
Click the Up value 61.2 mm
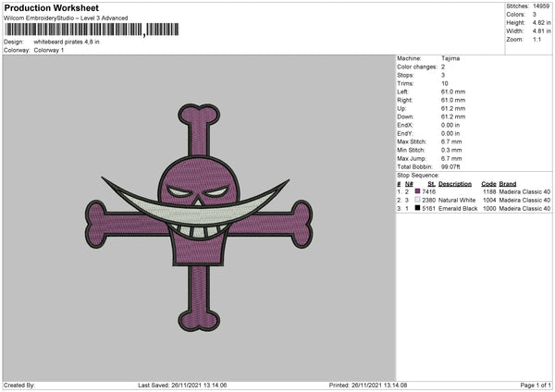point(453,108)
